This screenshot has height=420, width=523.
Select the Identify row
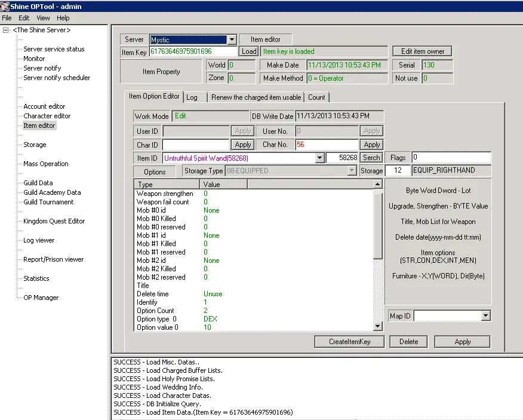[254, 302]
